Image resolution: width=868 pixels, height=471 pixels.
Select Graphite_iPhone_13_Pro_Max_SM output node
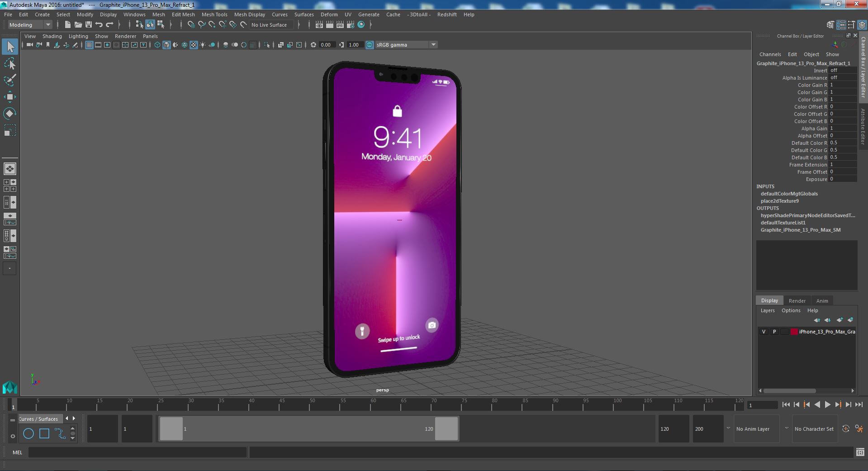(x=801, y=230)
